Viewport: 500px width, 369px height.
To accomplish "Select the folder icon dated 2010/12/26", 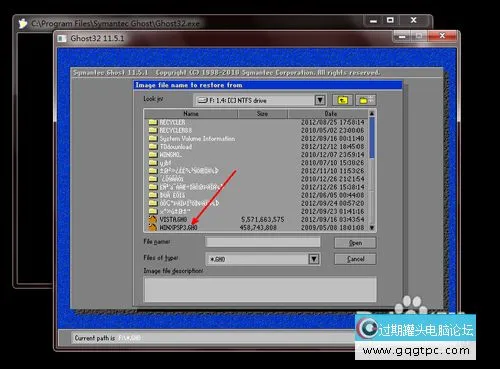I will (153, 179).
